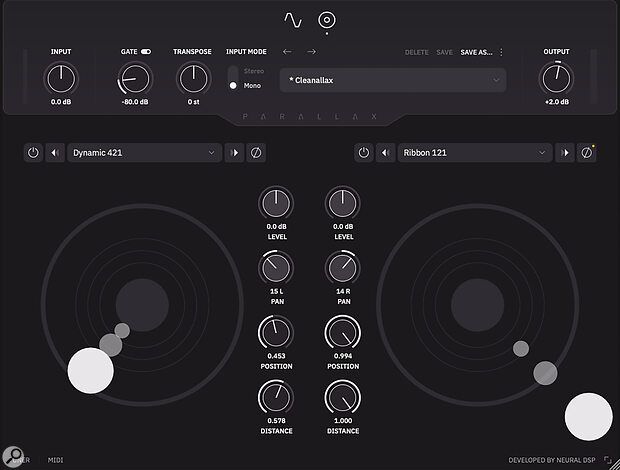Toggle power for Dynamic 421 microphone
620x470 pixels.
[x=33, y=153]
